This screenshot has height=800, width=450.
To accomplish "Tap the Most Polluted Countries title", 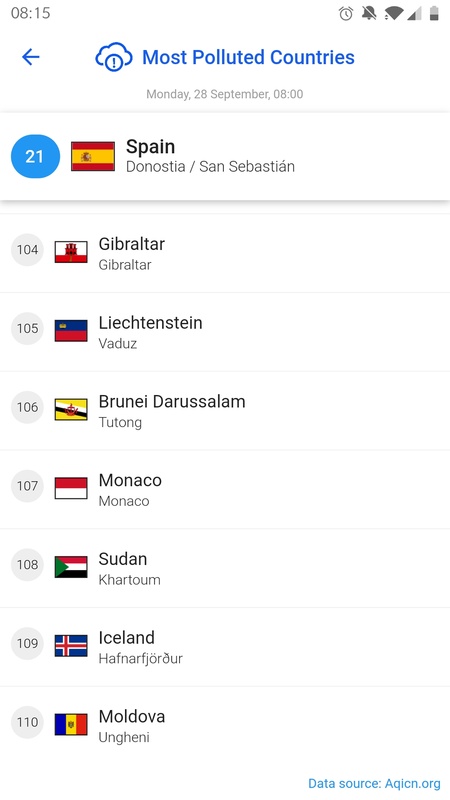I will 248,57.
